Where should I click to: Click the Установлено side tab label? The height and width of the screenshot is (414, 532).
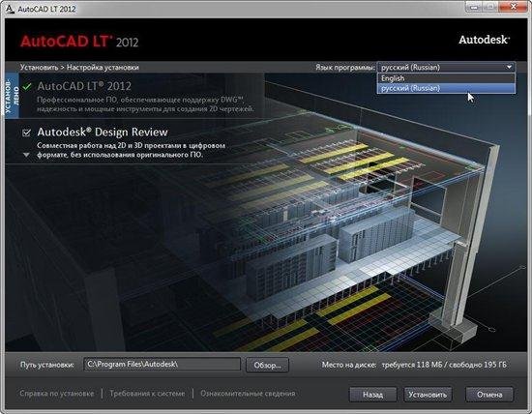(x=12, y=97)
